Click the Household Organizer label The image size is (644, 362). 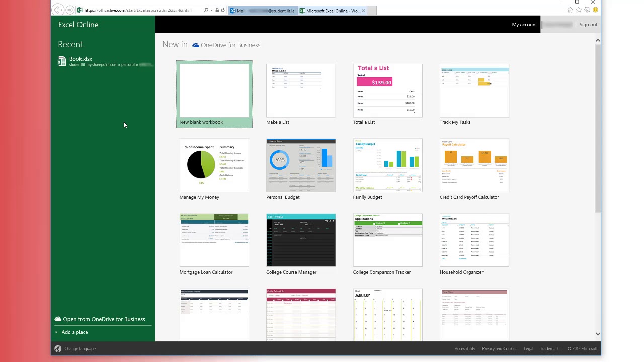[461, 272]
